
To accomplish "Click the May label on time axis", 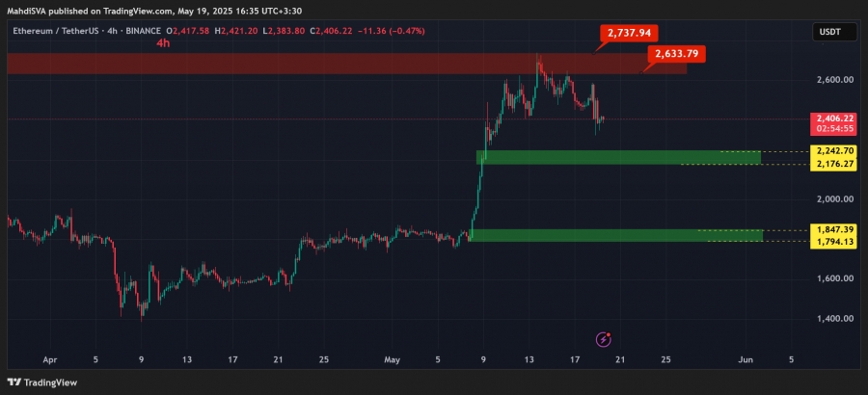I will click(392, 360).
